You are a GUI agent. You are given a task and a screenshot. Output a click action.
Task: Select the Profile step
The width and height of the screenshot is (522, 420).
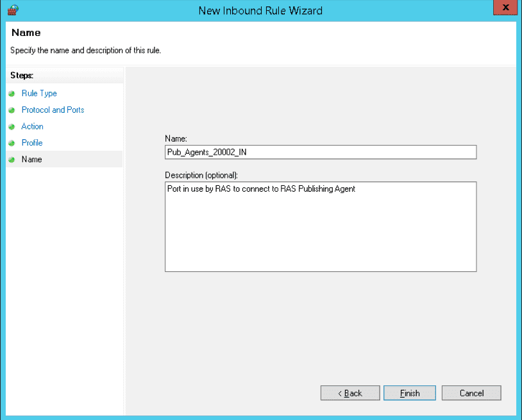pos(34,142)
